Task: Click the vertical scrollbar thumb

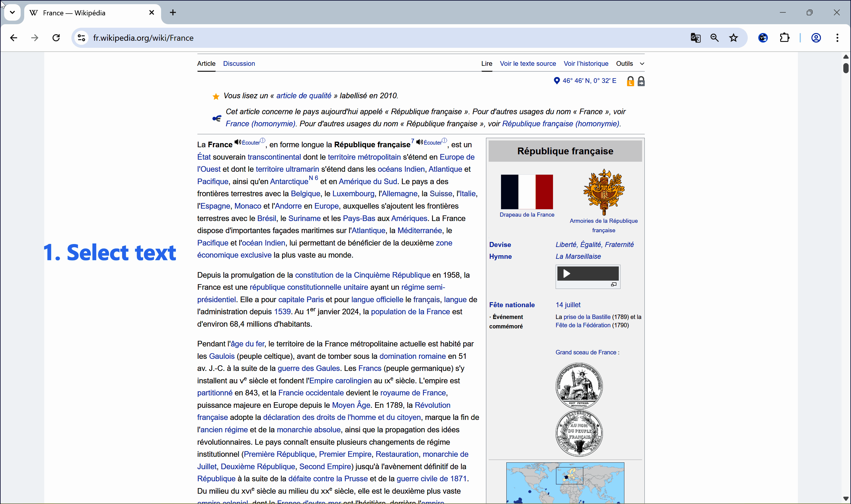Action: [846, 68]
